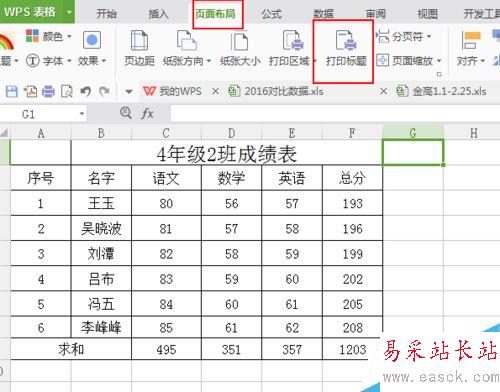500x392 pixels.
Task: Click the cell with name 吕布
Action: click(x=101, y=279)
